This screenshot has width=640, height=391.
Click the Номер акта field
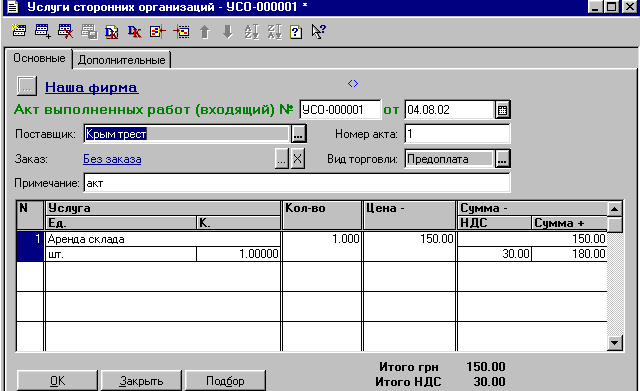click(x=457, y=134)
